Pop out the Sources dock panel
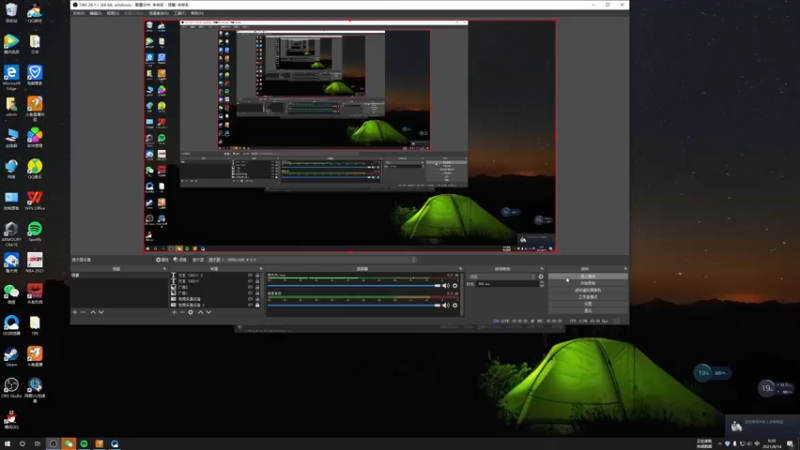The image size is (800, 450). coord(261,269)
